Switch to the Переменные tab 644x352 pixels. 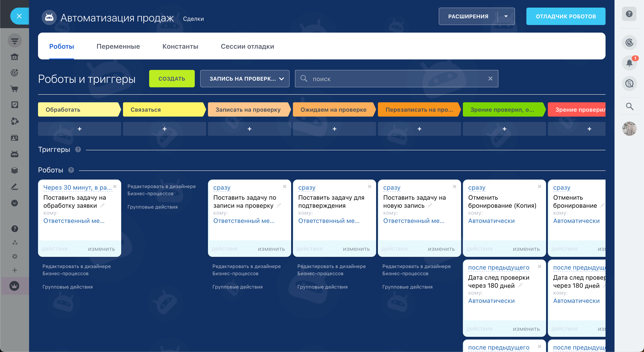point(118,46)
